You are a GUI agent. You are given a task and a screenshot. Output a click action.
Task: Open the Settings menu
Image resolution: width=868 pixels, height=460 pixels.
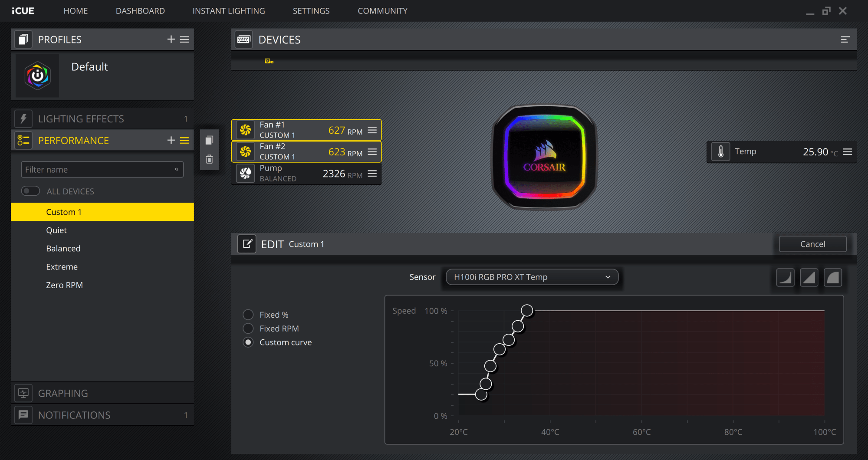point(311,11)
